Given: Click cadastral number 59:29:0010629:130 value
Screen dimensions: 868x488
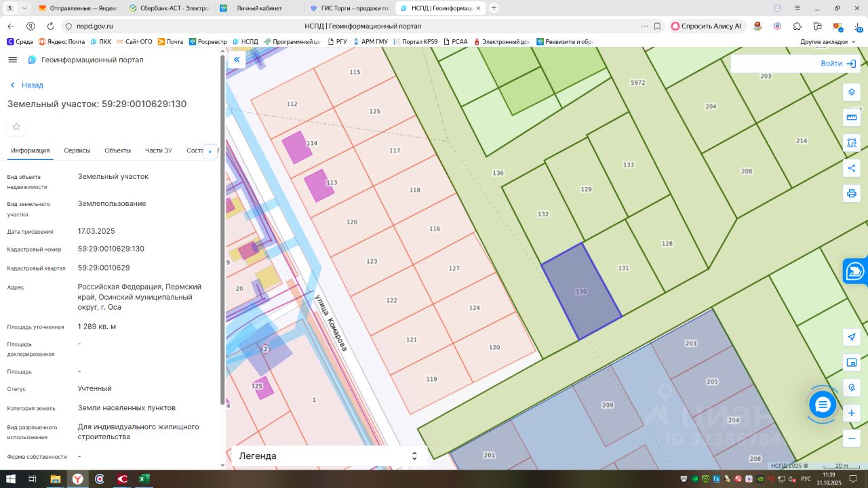Looking at the screenshot, I should 111,249.
